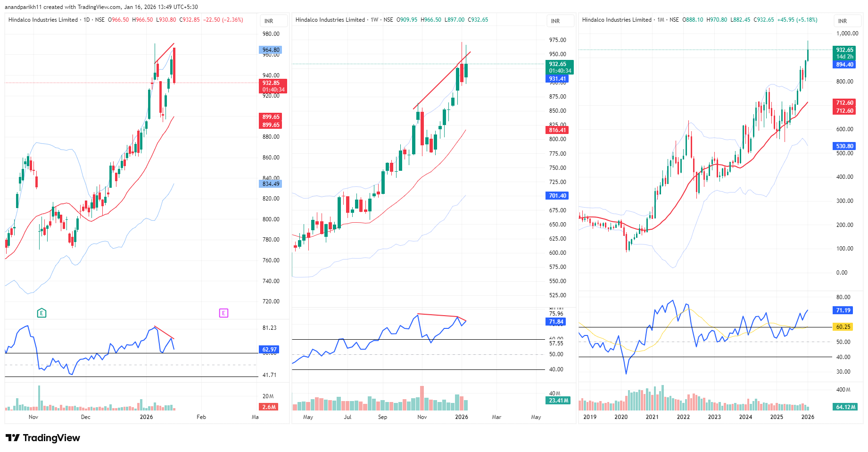Select the Hindalco 1W NSE chart title
Image resolution: width=868 pixels, height=452 pixels.
[344, 20]
